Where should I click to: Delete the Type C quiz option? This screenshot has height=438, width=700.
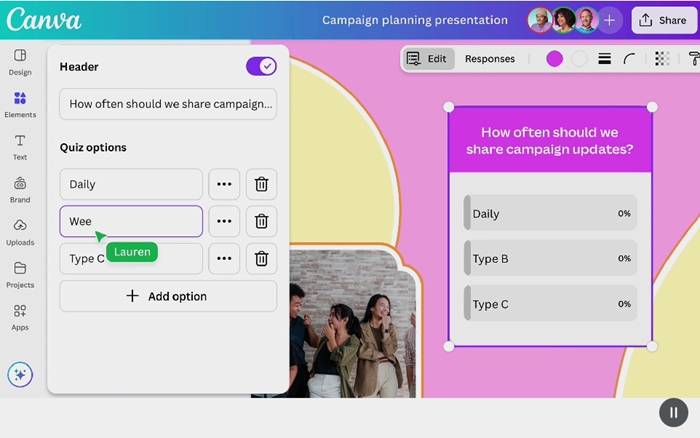point(261,258)
